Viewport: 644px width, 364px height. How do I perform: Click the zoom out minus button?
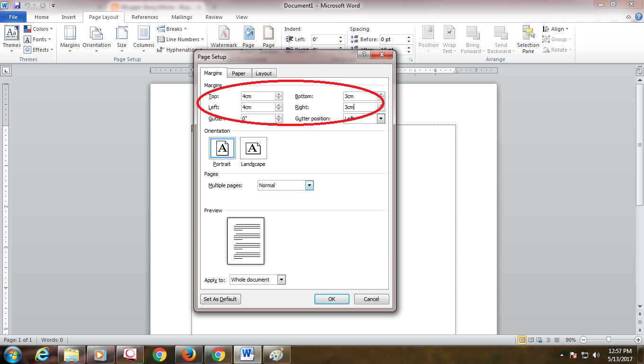coord(583,340)
